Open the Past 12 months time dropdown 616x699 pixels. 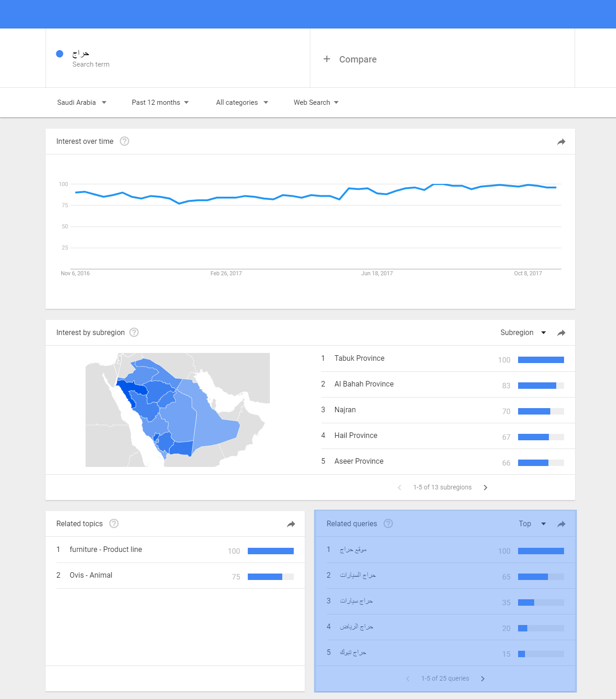[160, 102]
